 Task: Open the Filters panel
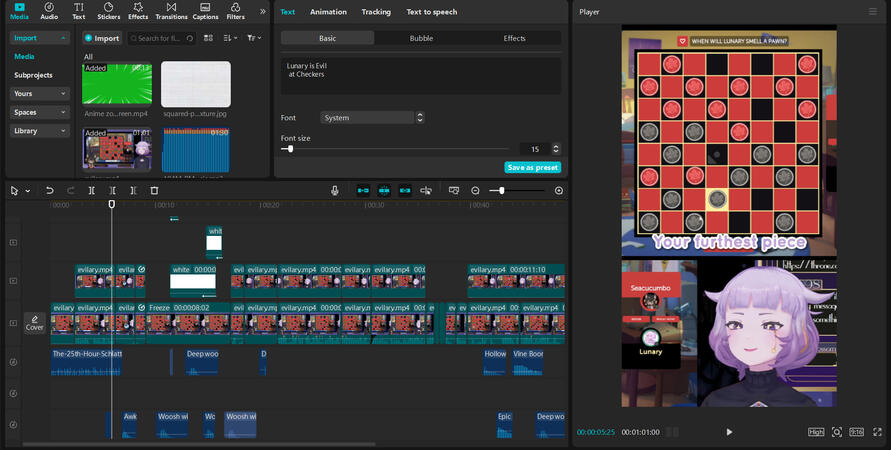pyautogui.click(x=235, y=11)
